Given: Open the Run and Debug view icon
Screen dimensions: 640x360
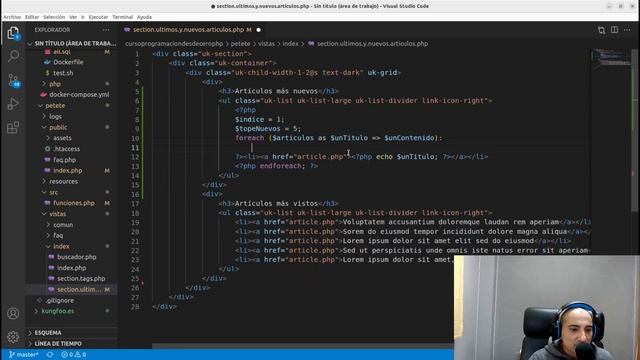Looking at the screenshot, I should tap(13, 104).
